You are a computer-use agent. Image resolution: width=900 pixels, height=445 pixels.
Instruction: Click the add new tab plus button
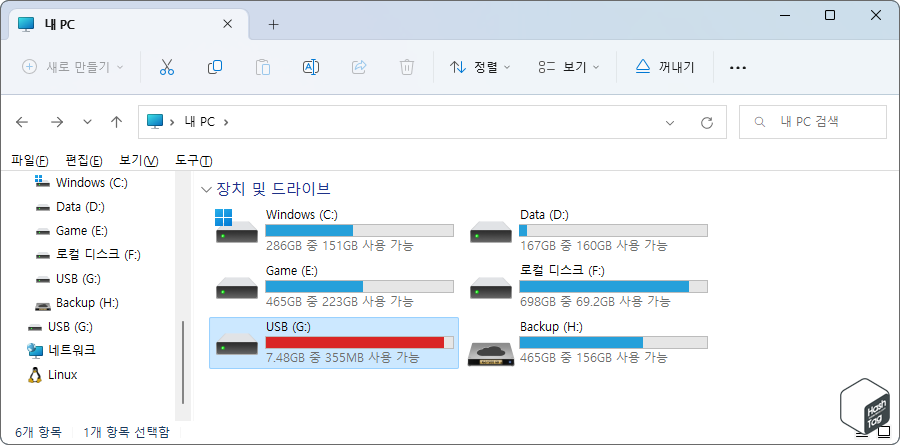tap(274, 25)
